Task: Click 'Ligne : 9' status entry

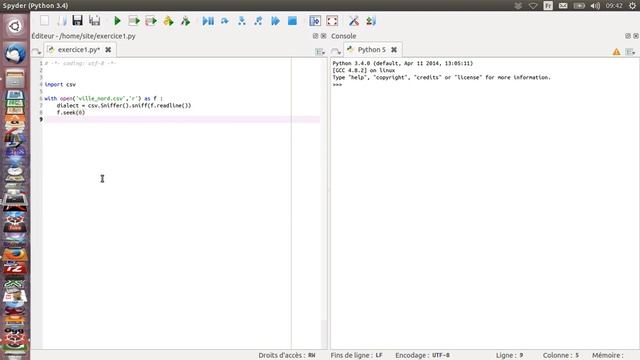Action: (x=509, y=355)
